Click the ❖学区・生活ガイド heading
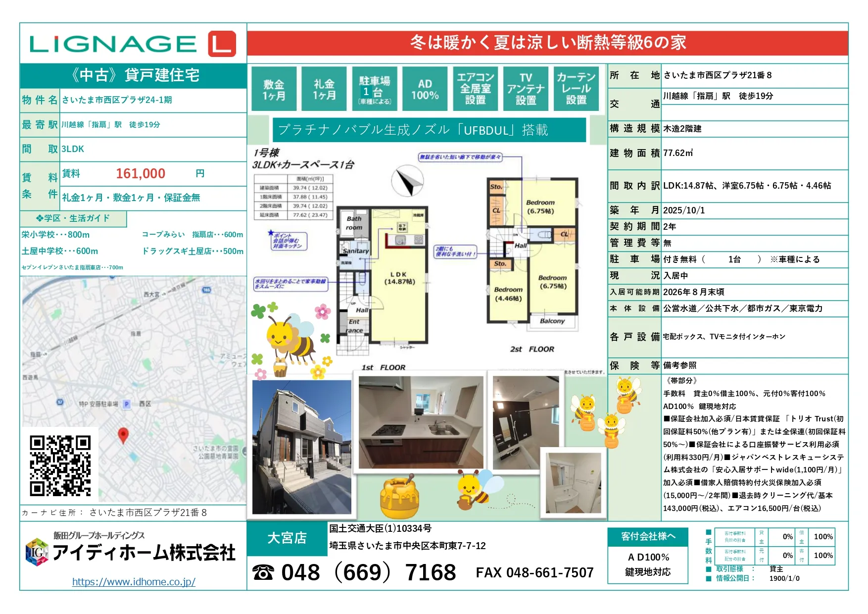This screenshot has height=614, width=868. point(73,218)
